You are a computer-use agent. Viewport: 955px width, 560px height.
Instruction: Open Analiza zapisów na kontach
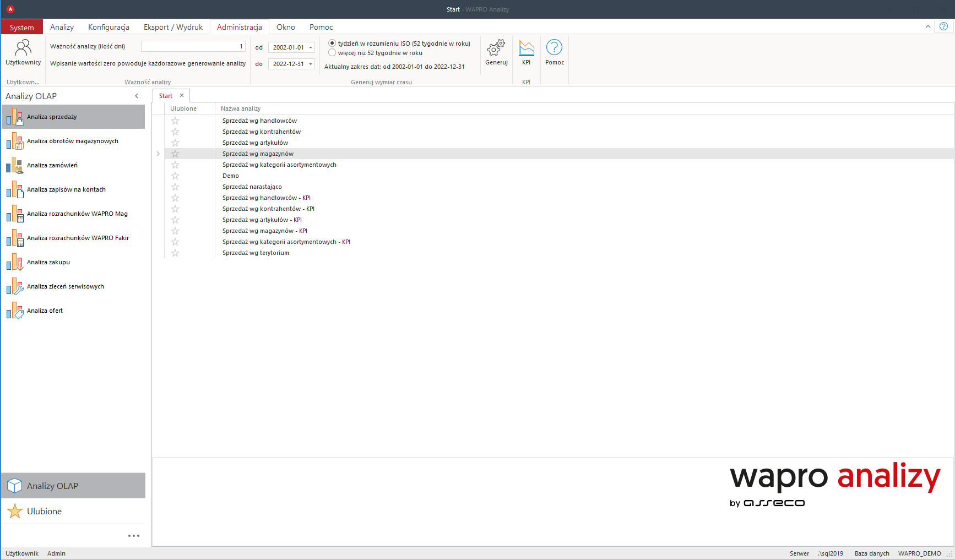[x=73, y=189]
